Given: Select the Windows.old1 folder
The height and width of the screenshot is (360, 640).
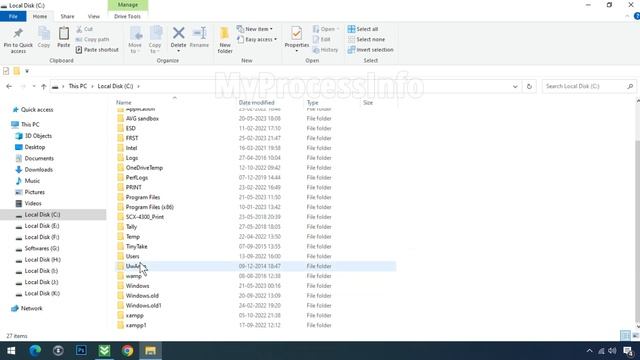Looking at the screenshot, I should [x=143, y=305].
